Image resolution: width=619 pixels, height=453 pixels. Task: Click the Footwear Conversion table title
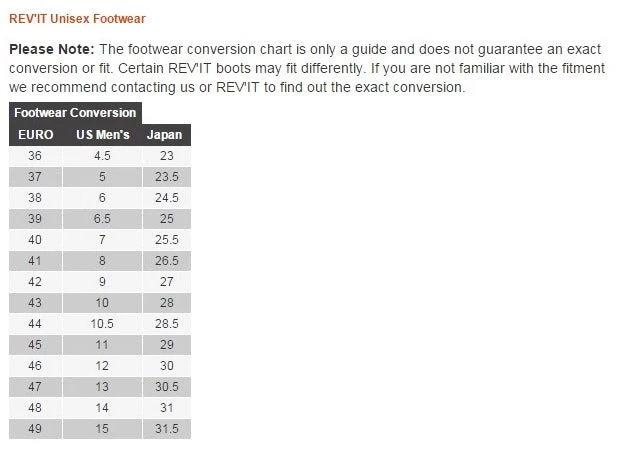pos(75,113)
